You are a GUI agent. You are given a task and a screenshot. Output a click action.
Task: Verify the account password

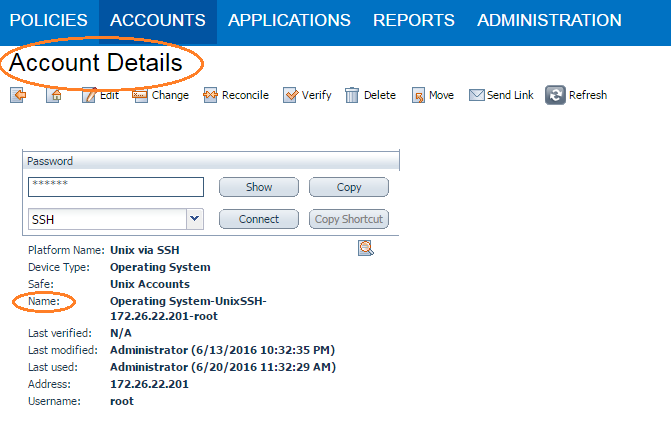coord(291,95)
